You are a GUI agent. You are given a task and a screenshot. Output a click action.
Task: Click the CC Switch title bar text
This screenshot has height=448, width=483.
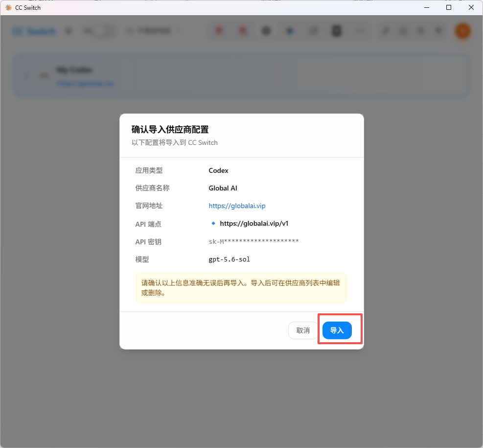pos(28,8)
